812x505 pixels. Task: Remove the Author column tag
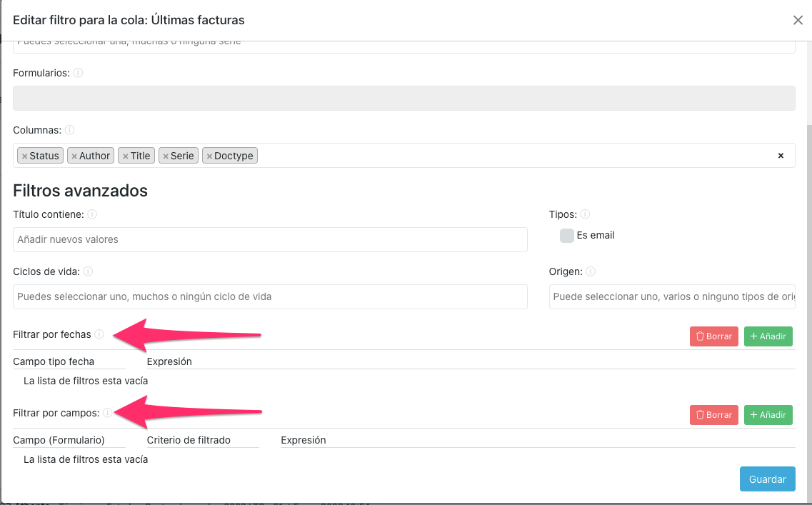tap(74, 156)
